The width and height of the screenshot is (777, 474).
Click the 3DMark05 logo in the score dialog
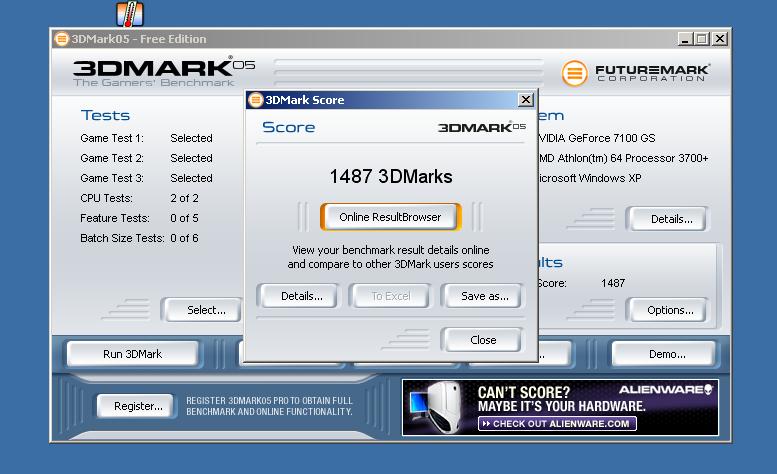[x=481, y=127]
